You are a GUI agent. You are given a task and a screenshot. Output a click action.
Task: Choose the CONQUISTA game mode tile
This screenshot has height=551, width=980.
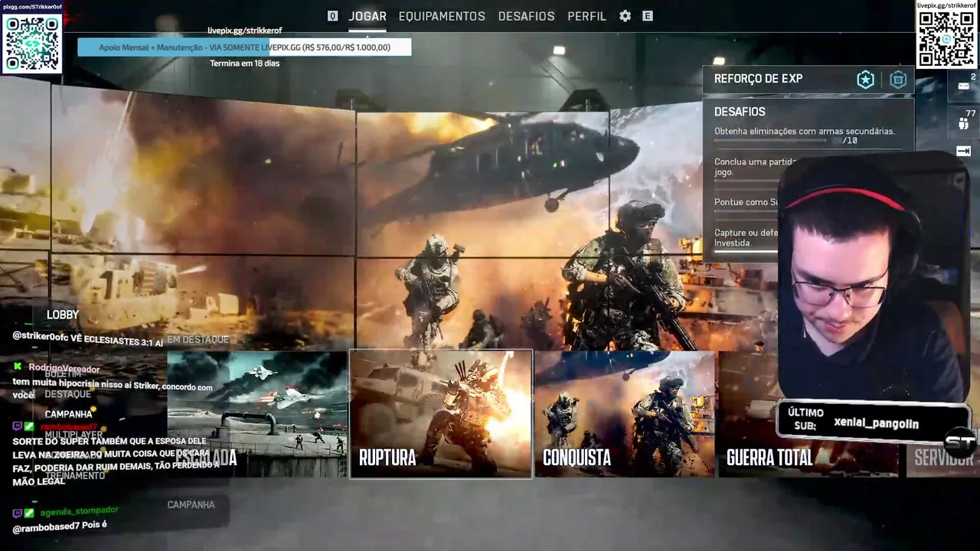pyautogui.click(x=625, y=414)
